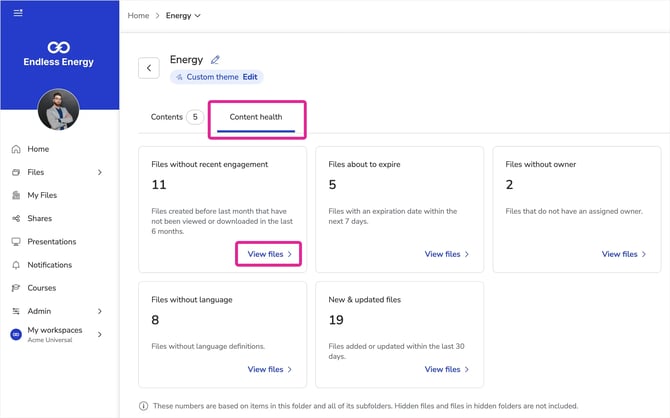
Task: Collapse the sidebar using hamburger menu icon
Action: pos(18,13)
